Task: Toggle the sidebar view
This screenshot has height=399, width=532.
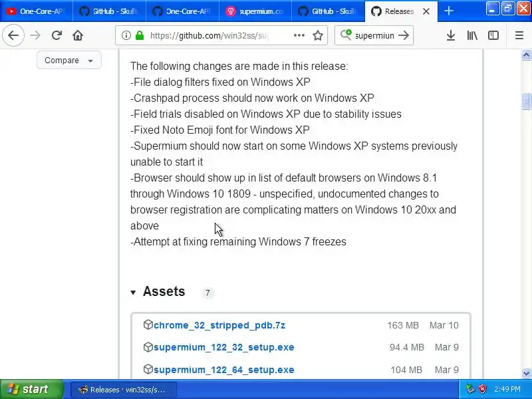Action: 493,35
